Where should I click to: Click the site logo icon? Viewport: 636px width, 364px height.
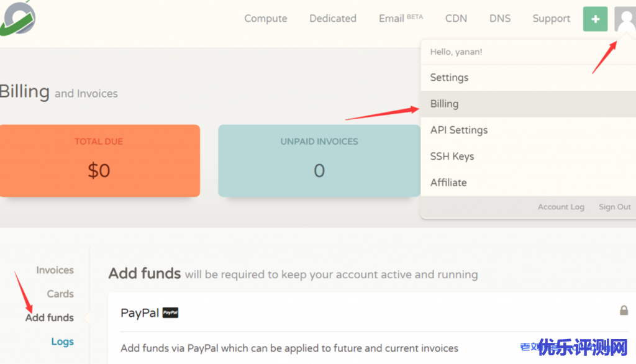point(17,18)
